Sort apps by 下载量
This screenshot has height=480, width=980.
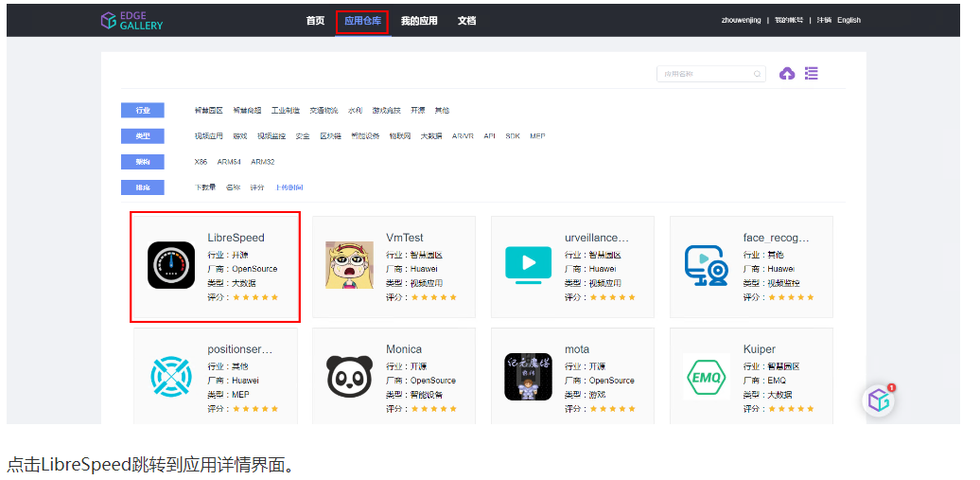coord(205,187)
